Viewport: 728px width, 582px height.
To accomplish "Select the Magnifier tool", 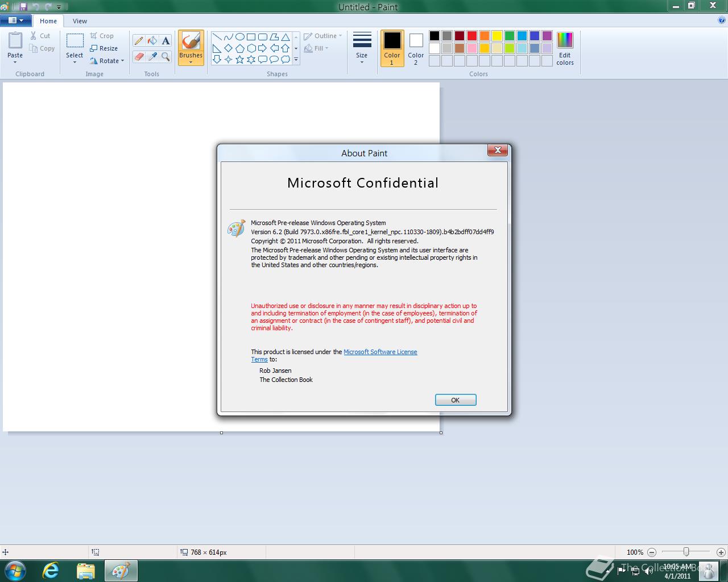I will (x=166, y=56).
